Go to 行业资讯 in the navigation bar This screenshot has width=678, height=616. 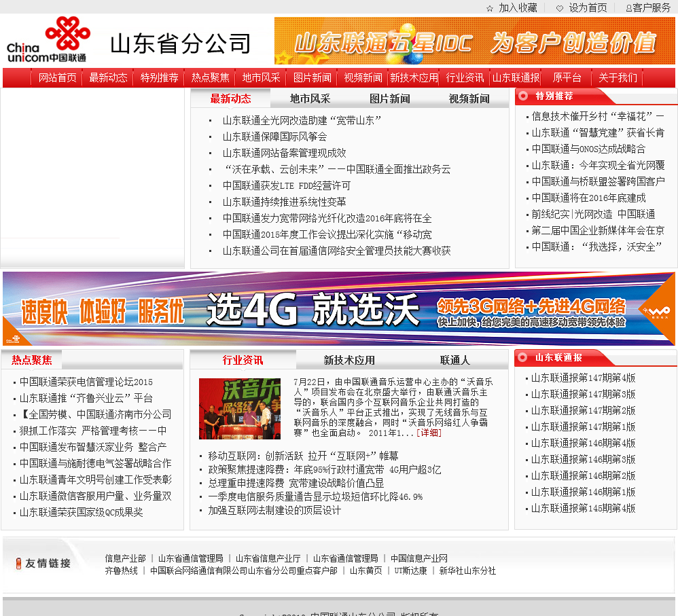pos(465,78)
